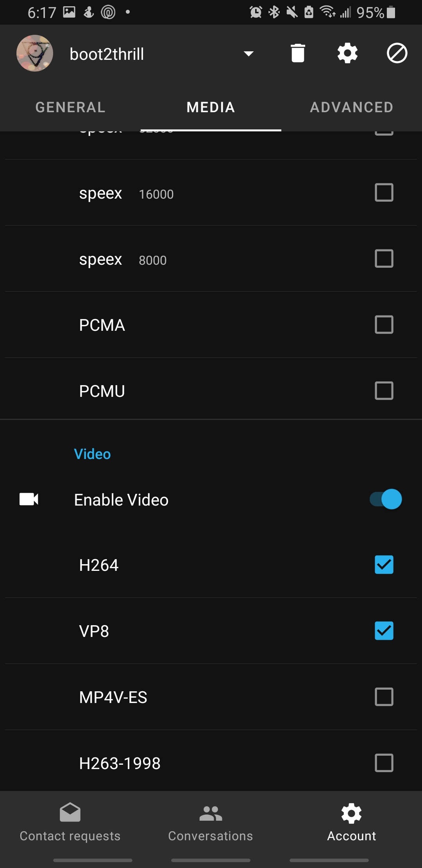Tap the Account gear icon in bottom bar
This screenshot has height=868, width=422.
coord(351,813)
